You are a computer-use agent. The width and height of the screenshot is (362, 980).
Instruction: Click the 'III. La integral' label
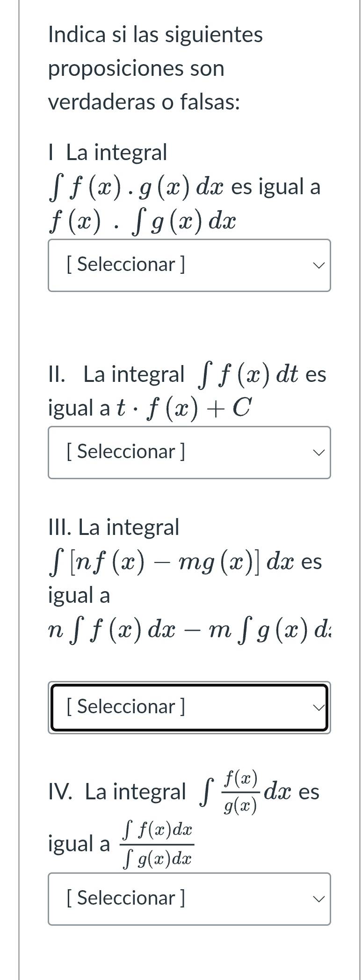click(x=114, y=527)
